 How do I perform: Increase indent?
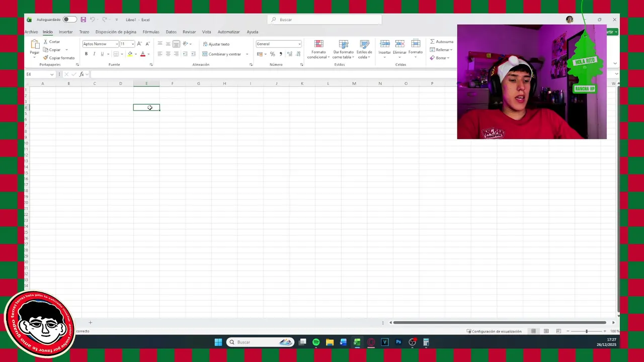193,54
